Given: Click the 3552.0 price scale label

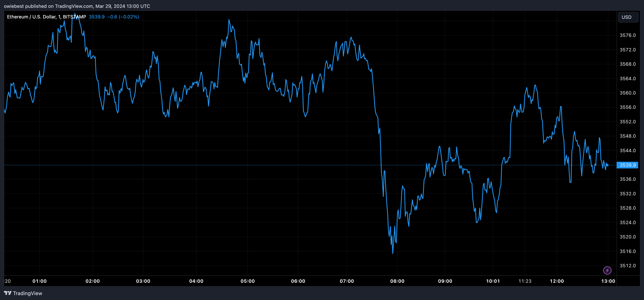Looking at the screenshot, I should point(628,122).
